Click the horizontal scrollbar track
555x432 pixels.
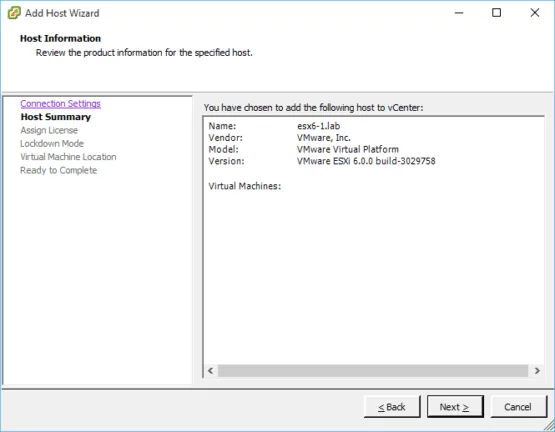pos(373,370)
